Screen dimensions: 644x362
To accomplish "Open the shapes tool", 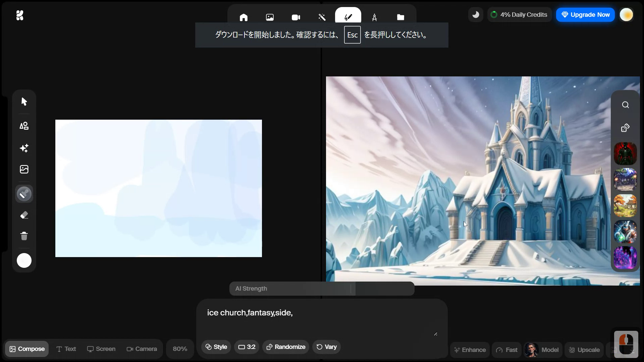I will click(24, 126).
